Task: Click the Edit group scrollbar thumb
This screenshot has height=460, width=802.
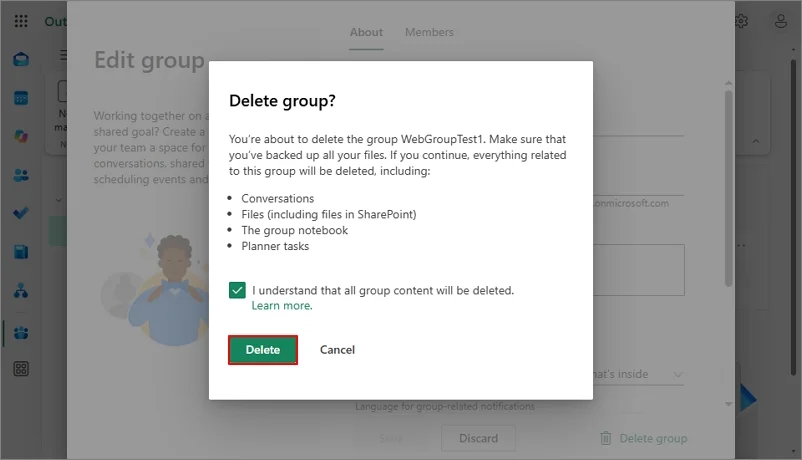Action: click(x=728, y=189)
